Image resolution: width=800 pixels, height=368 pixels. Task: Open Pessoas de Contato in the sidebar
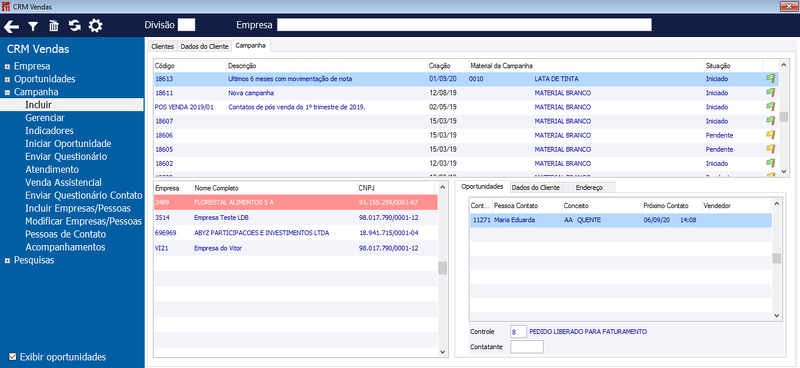66,234
